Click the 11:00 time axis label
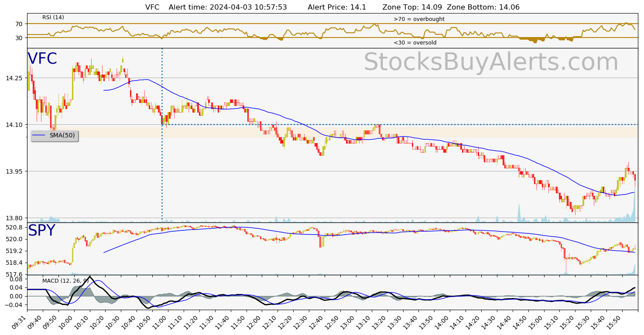Image resolution: width=644 pixels, height=335 pixels. point(160,323)
